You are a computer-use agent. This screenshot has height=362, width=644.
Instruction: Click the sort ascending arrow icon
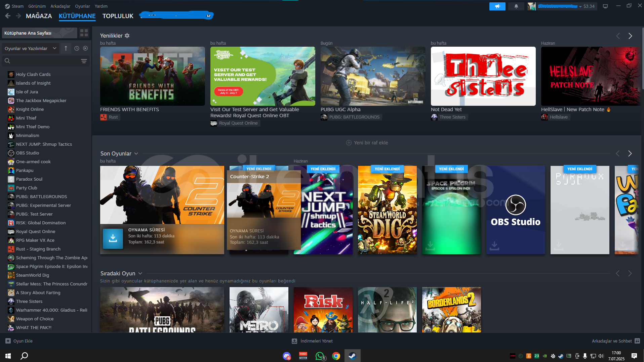(x=66, y=48)
